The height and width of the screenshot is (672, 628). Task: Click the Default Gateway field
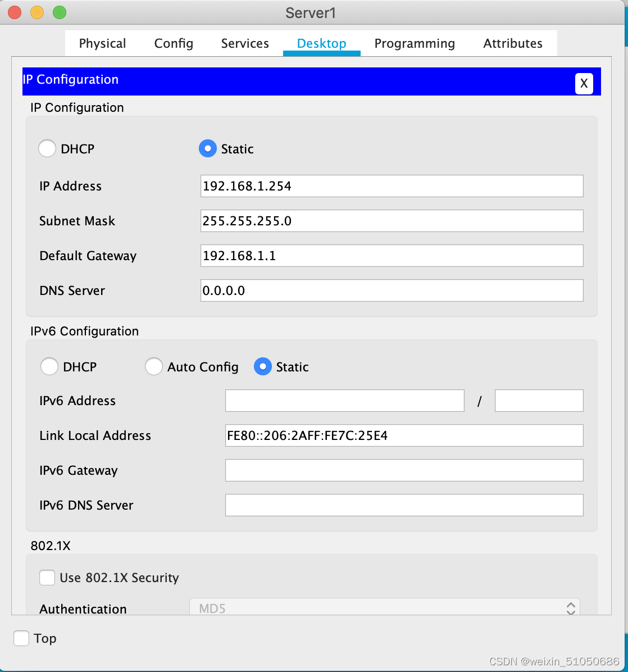click(392, 256)
